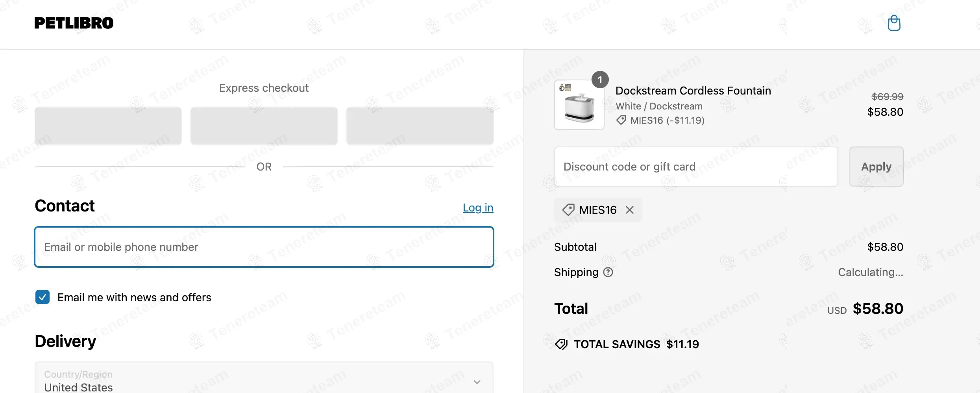Click the Total Savings tag icon
Viewport: 980px width, 393px height.
(561, 344)
